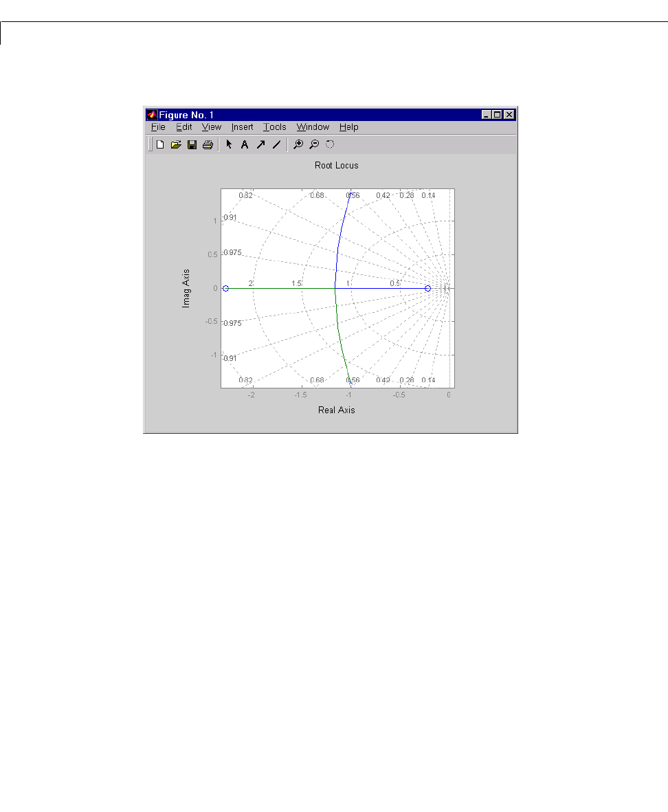Select the far-left zero marker on real axis

225,289
